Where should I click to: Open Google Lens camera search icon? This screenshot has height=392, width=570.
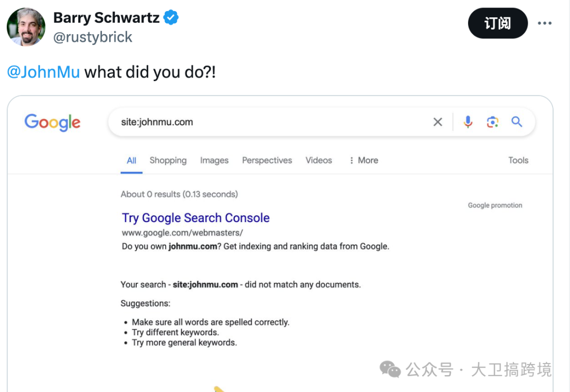point(492,122)
